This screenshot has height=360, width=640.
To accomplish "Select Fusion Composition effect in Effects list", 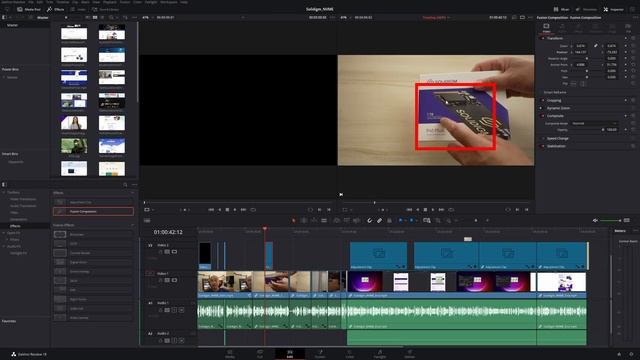I will [93, 211].
